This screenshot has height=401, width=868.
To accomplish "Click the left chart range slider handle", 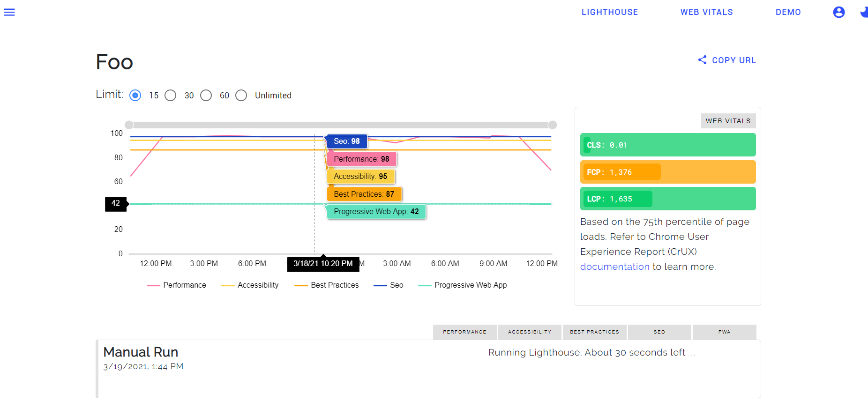I will [129, 125].
